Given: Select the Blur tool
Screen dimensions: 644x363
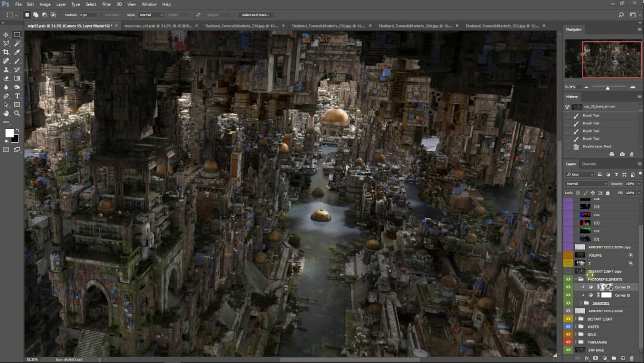Looking at the screenshot, I should (6, 87).
